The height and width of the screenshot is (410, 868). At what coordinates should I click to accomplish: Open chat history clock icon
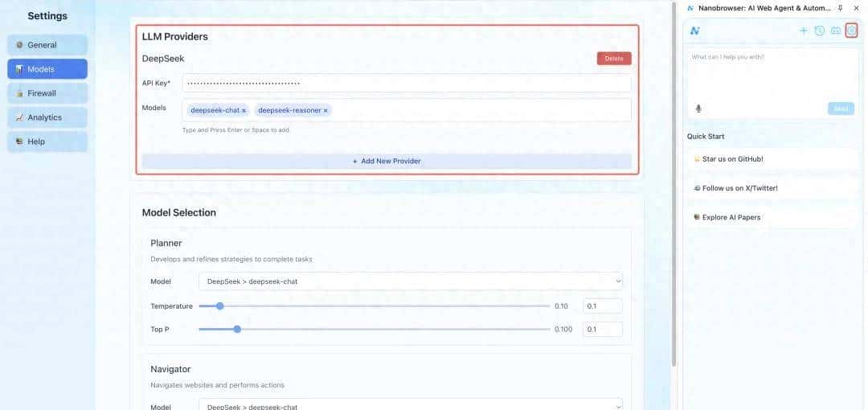[x=819, y=31]
